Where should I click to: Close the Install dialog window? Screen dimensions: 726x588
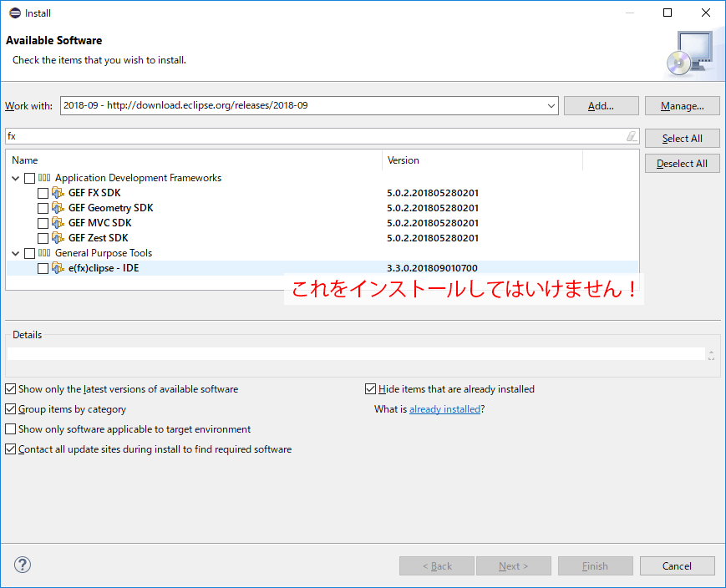(x=706, y=13)
